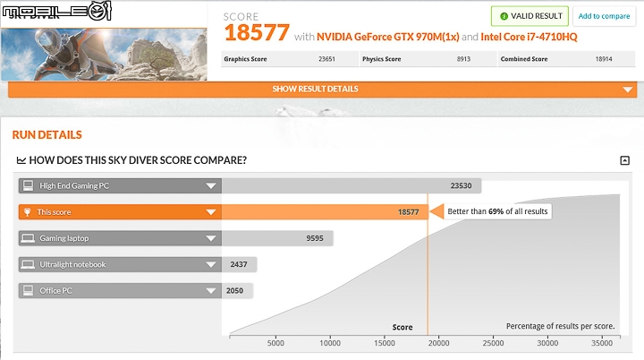Screen dimensions: 644x360
Task: Click the Physics Score value 8913
Action: coord(463,59)
